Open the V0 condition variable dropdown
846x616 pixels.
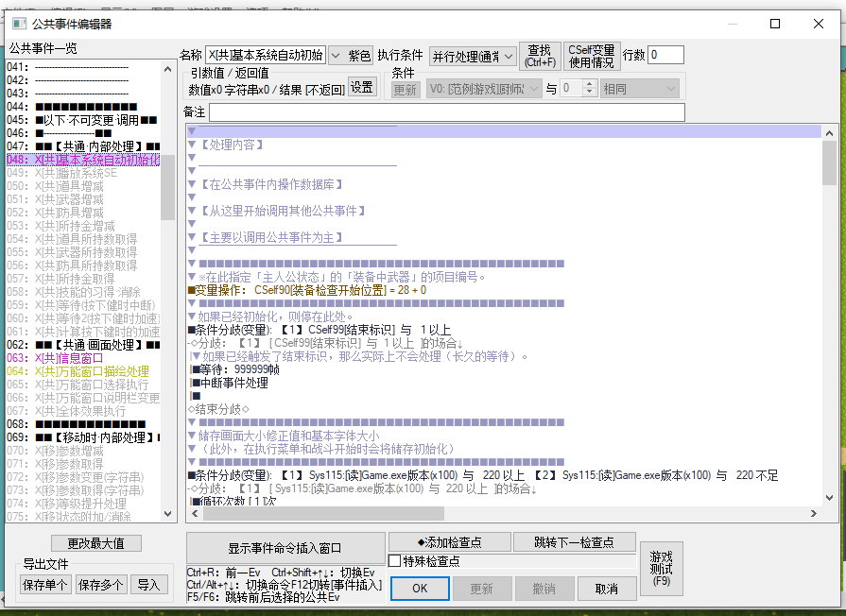click(483, 89)
